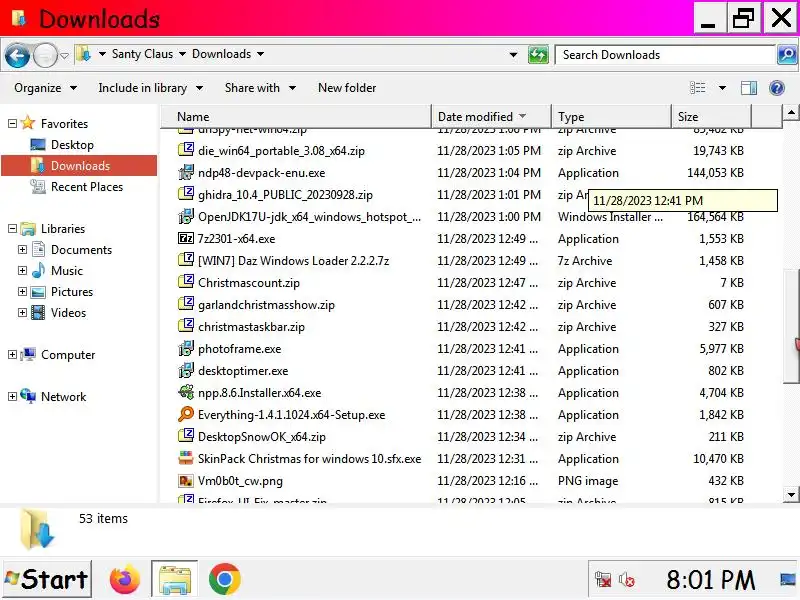The width and height of the screenshot is (800, 600).
Task: Click the DesktopSnowOK_x64.zip file icon
Action: coord(186,436)
